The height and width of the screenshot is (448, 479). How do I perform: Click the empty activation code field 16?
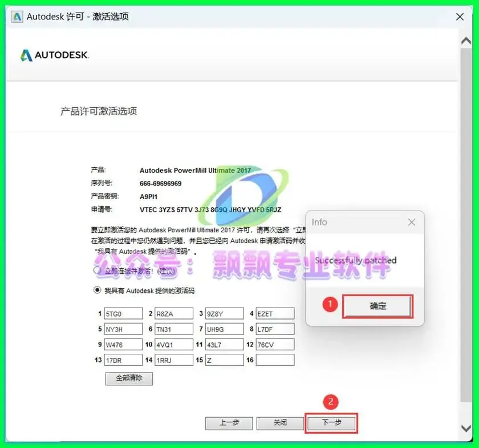point(275,360)
